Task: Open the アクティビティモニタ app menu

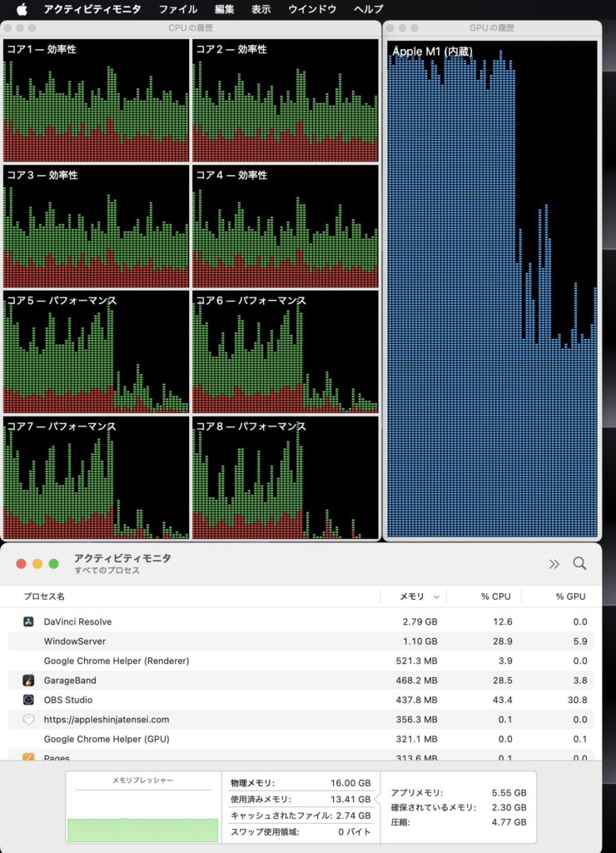Action: pos(92,8)
